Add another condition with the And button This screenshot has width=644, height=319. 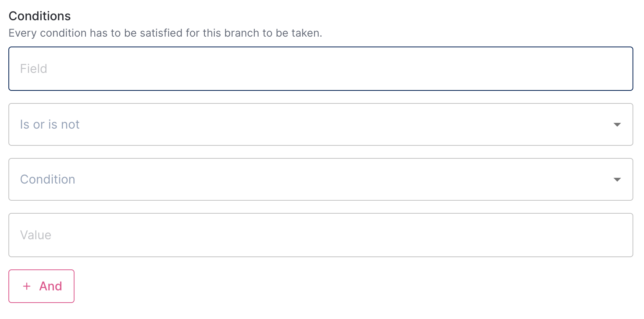(42, 286)
